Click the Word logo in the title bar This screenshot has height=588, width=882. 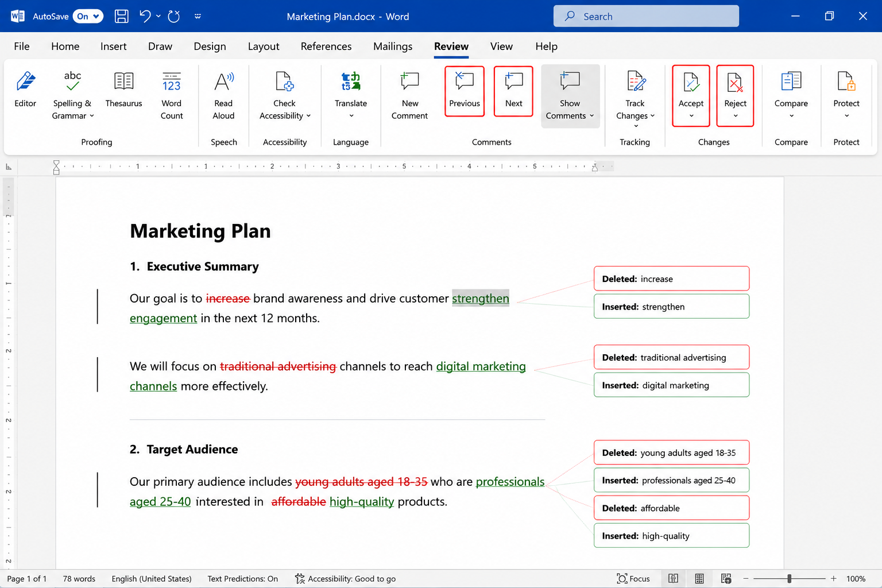(18, 16)
